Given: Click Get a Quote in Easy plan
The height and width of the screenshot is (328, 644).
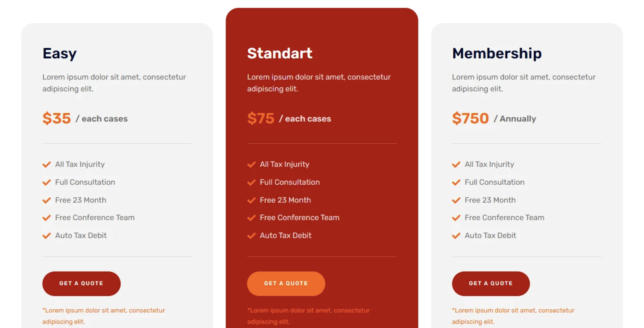Looking at the screenshot, I should coord(81,284).
